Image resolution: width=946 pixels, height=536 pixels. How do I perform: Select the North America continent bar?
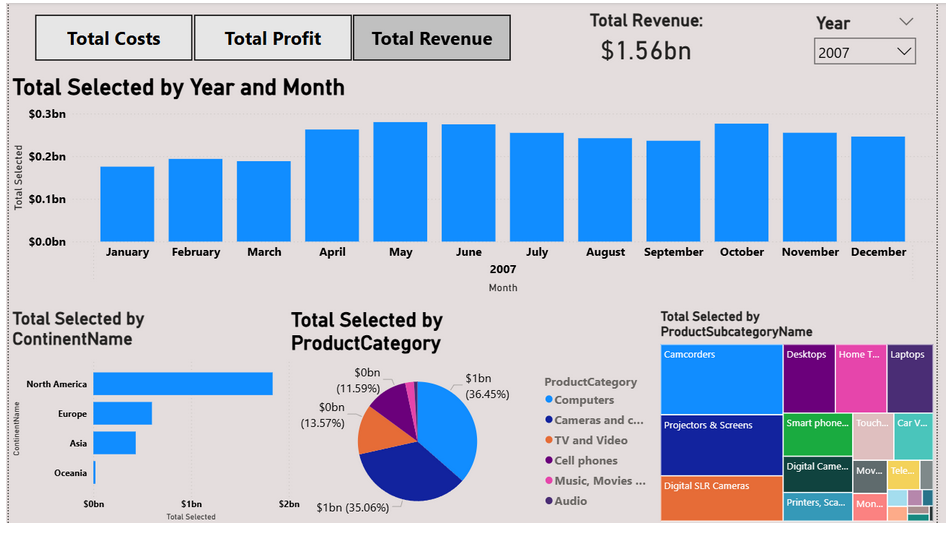pos(183,384)
